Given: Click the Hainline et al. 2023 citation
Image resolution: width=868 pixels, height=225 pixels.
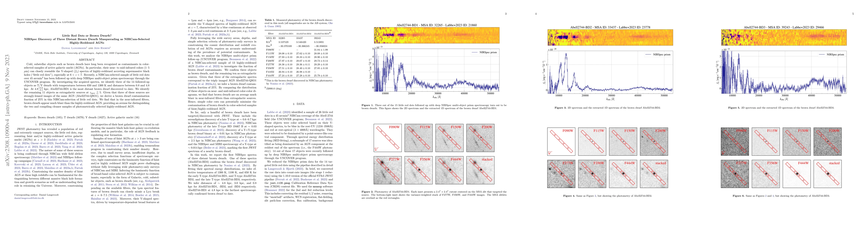Looking at the screenshot, I should 104,199.
